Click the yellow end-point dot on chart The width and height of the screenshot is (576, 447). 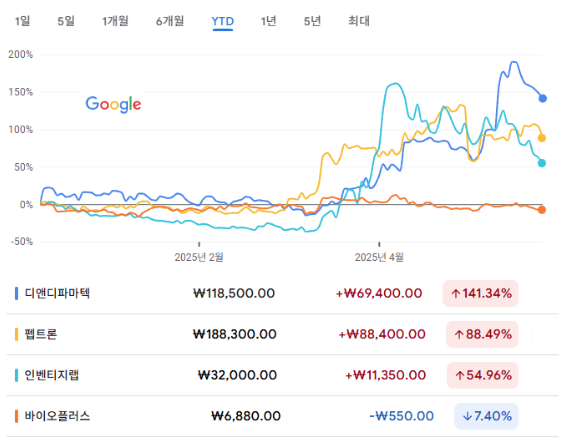pyautogui.click(x=541, y=138)
